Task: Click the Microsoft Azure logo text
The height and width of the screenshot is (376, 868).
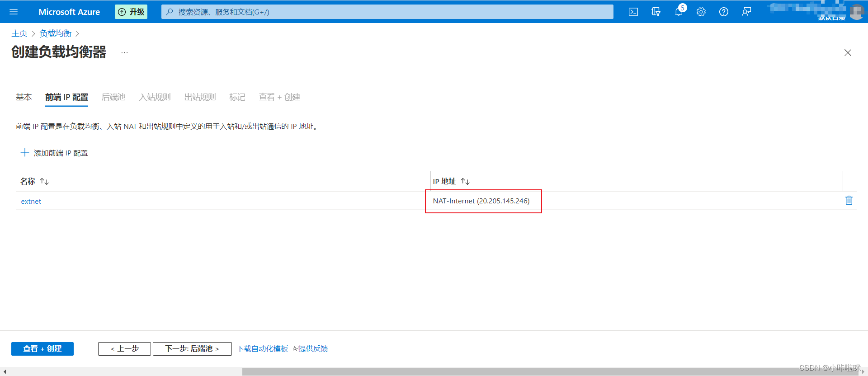Action: 69,12
